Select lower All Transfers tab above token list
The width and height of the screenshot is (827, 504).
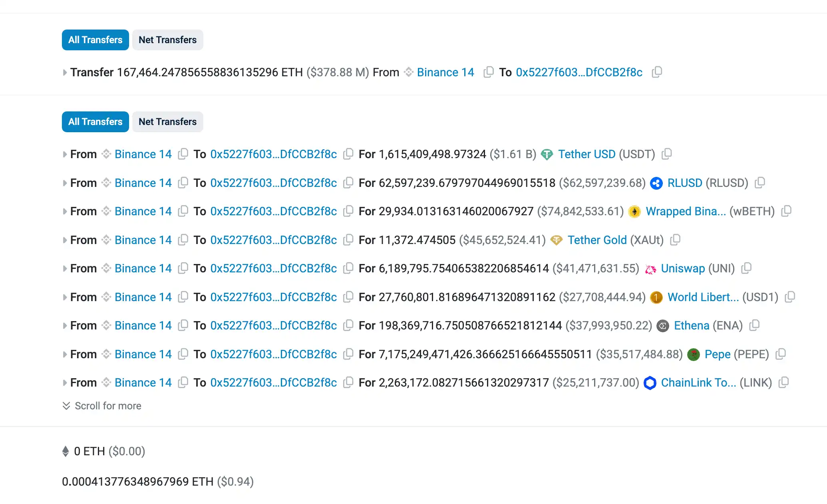[x=95, y=122]
